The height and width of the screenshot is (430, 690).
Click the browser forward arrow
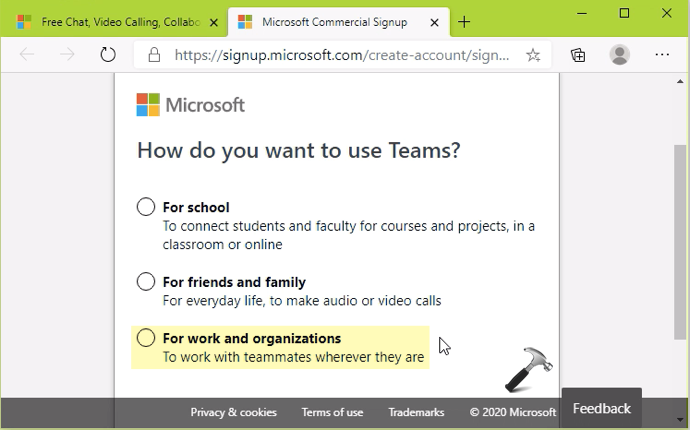tap(67, 55)
